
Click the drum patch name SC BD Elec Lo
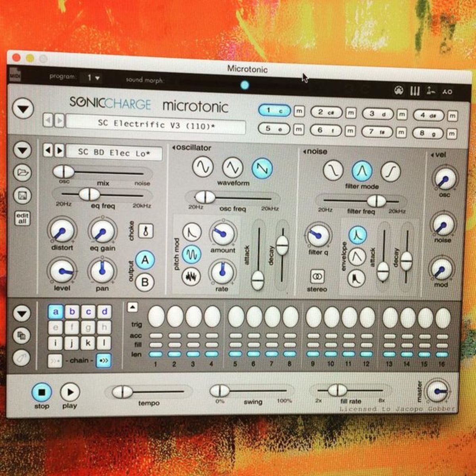[x=115, y=153]
